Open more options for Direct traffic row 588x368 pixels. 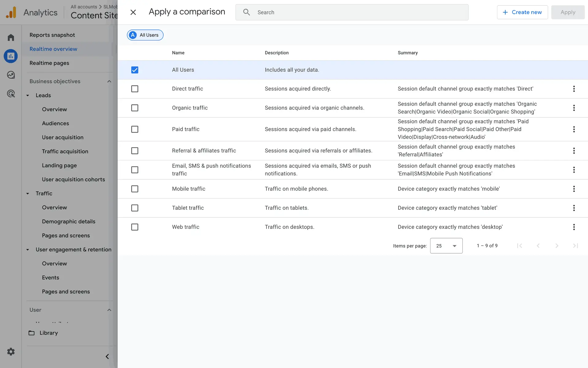pyautogui.click(x=574, y=89)
